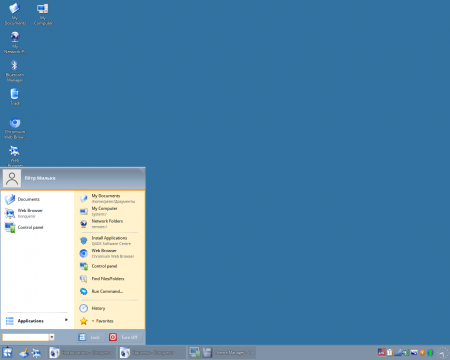Click the start menu search field
The height and width of the screenshot is (360, 450).
26,337
